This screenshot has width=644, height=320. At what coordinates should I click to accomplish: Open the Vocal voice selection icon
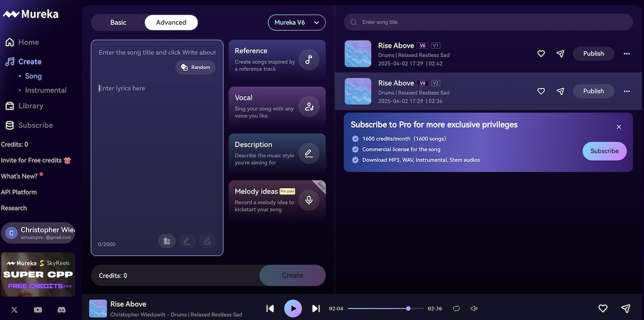tap(309, 107)
